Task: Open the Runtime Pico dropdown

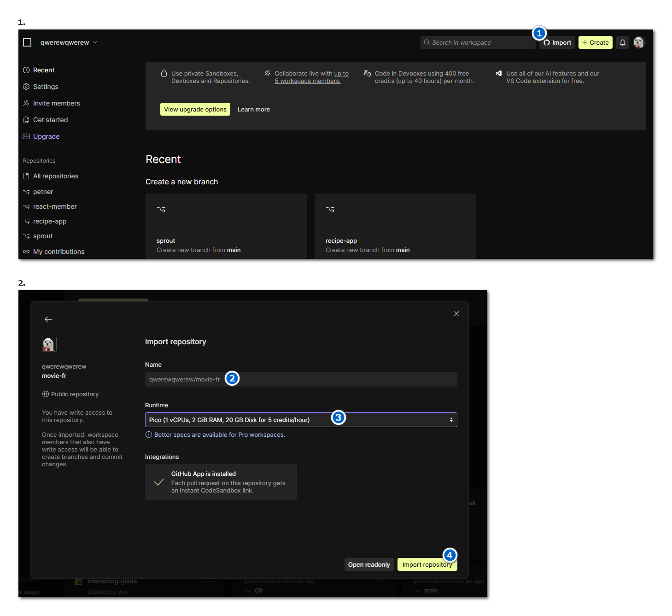Action: pyautogui.click(x=301, y=420)
